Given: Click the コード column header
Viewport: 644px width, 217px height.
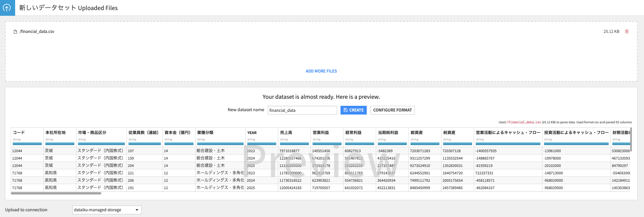Looking at the screenshot, I should 19,133.
